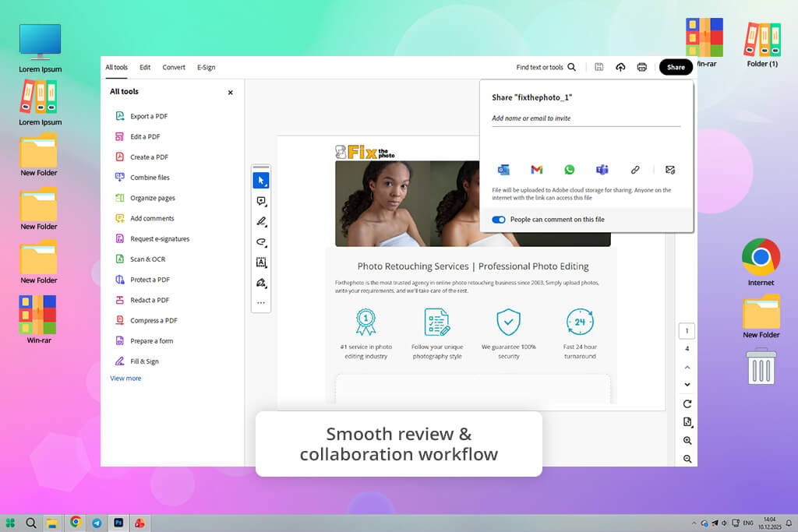The width and height of the screenshot is (798, 532).
Task: Expand more tools with the three dots
Action: pos(261,303)
